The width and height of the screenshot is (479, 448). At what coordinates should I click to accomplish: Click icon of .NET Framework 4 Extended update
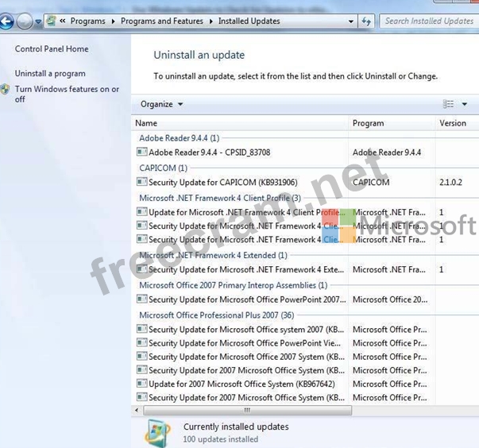(141, 269)
